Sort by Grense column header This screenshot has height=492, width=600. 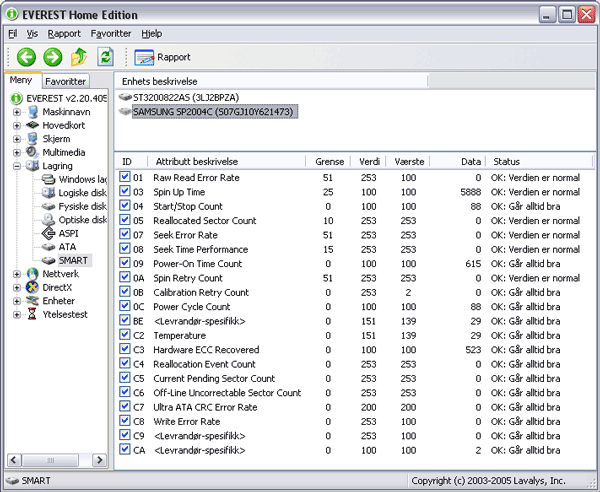tap(328, 161)
